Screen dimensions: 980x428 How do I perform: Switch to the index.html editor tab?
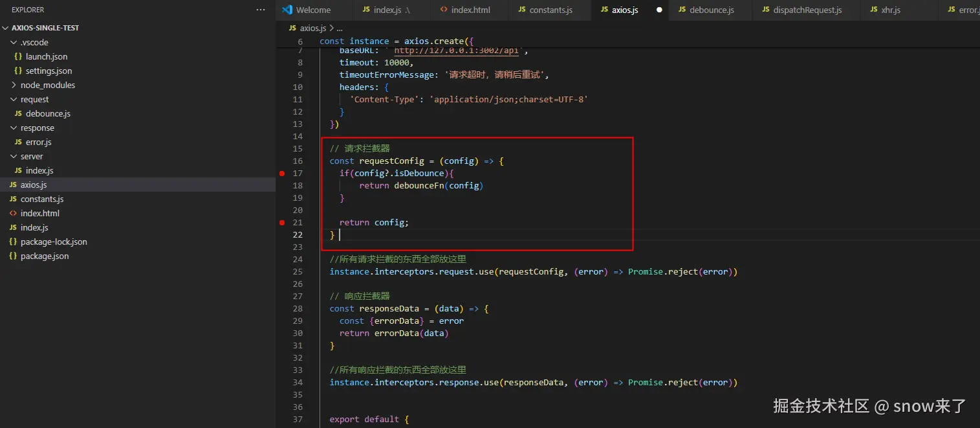(x=470, y=10)
